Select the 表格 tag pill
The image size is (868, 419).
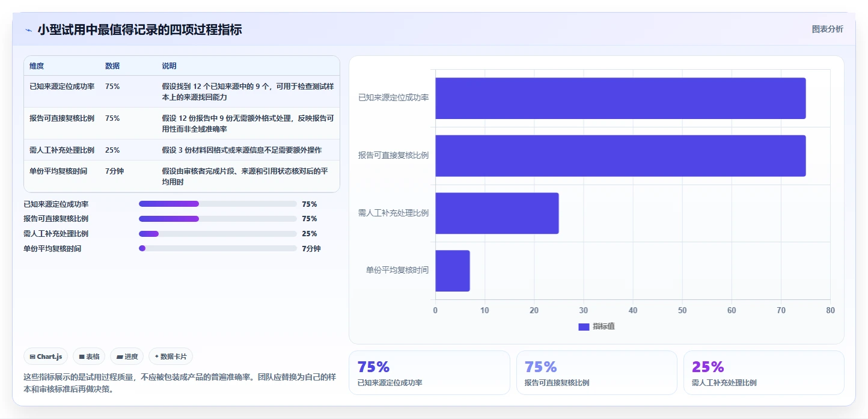click(x=89, y=356)
